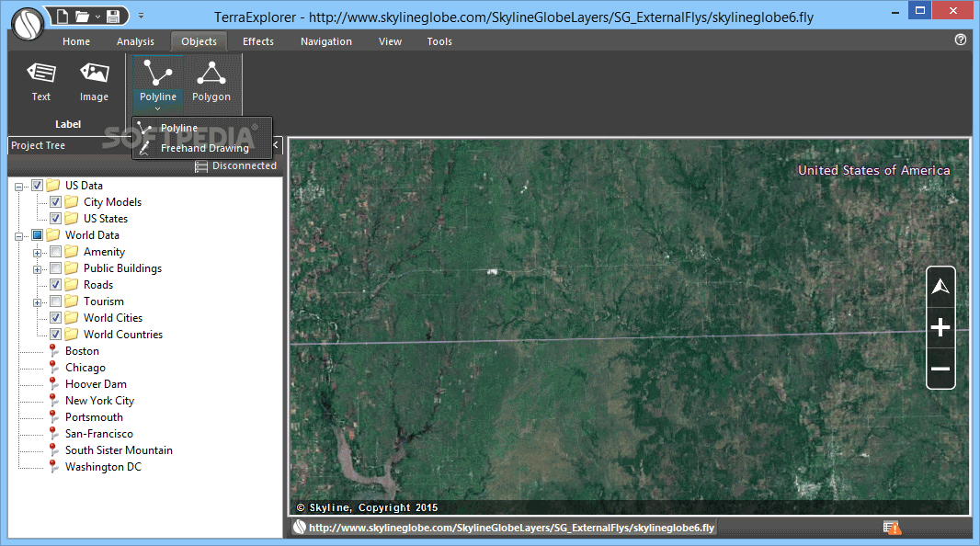The height and width of the screenshot is (546, 980).
Task: Expand the Polyline tool dropdown arrow
Action: pyautogui.click(x=157, y=108)
